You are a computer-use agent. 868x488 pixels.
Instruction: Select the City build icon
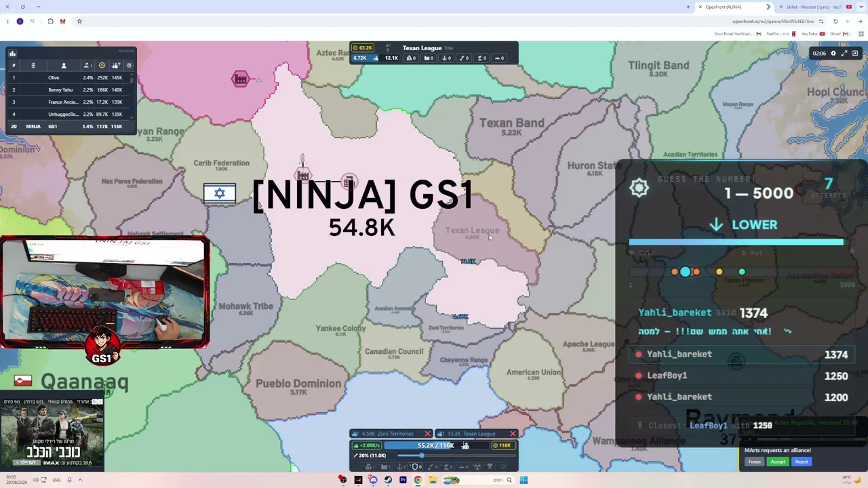369,466
